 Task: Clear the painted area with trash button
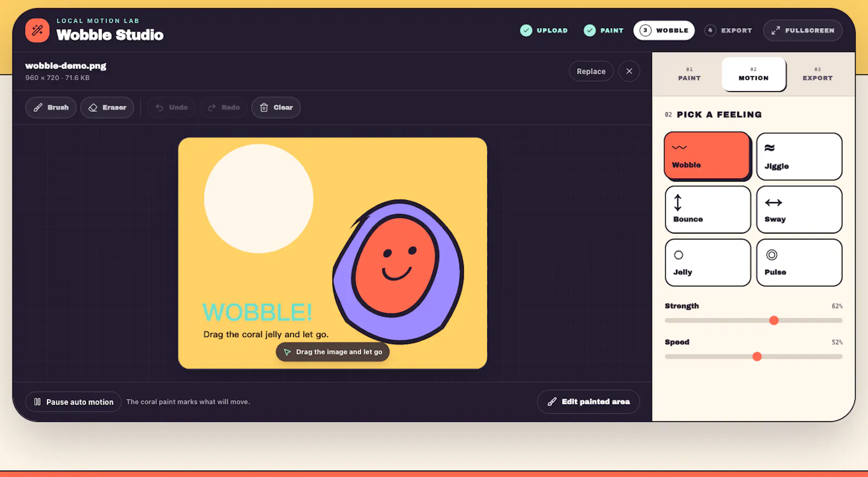click(x=276, y=107)
